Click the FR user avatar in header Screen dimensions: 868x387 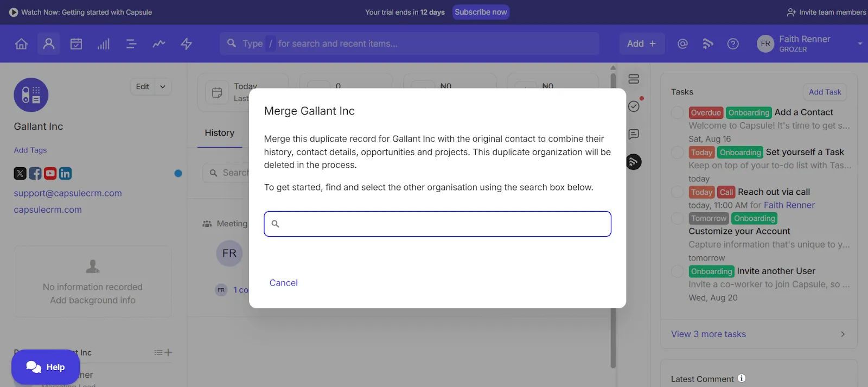pyautogui.click(x=765, y=44)
